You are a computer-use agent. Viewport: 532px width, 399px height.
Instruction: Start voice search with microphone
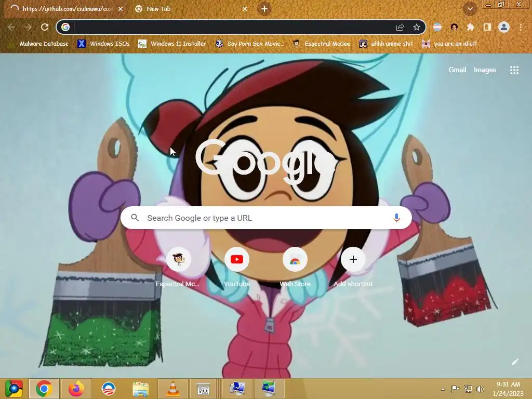pos(396,218)
